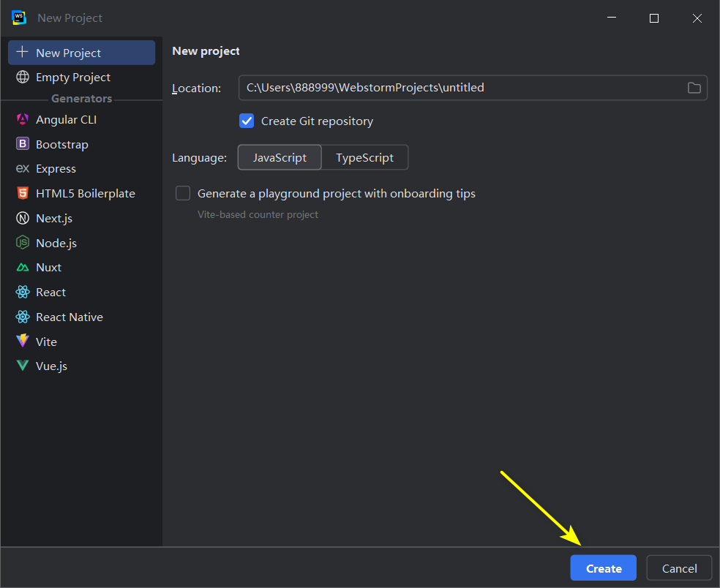Click inside the Location path field
This screenshot has height=588, width=720.
point(473,88)
